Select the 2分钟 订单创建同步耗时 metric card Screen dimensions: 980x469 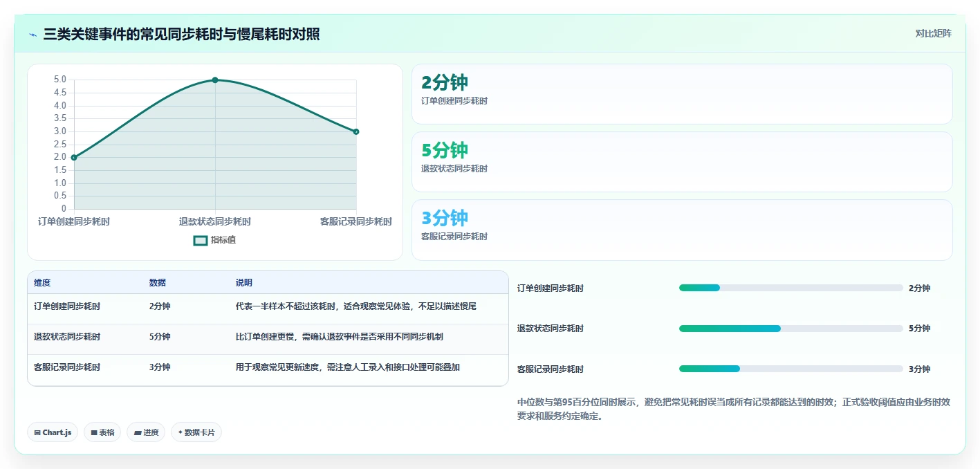[682, 94]
